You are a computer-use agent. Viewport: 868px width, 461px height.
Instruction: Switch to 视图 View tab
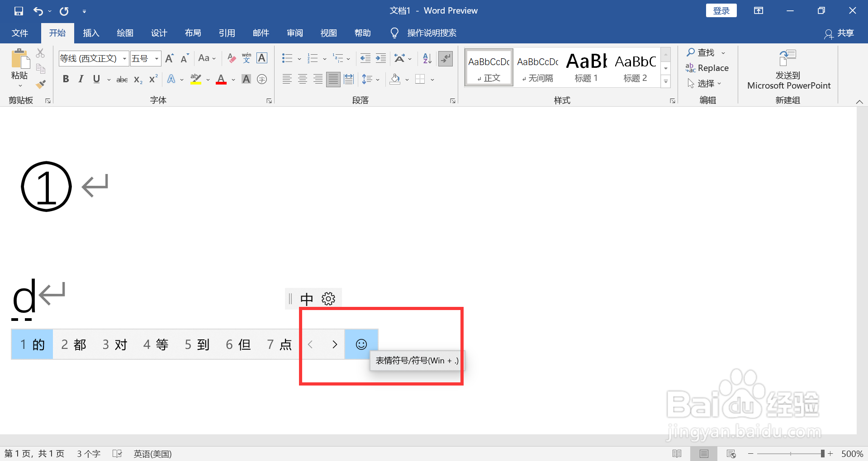click(328, 33)
